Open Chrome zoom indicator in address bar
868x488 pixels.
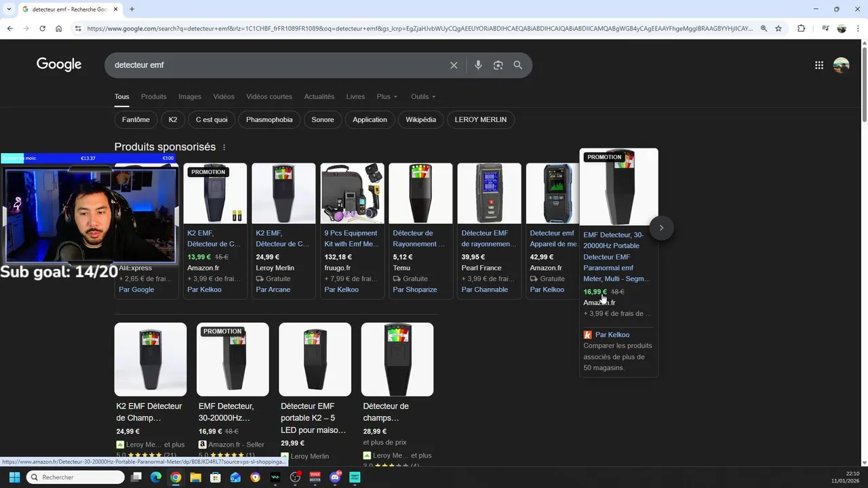[764, 28]
